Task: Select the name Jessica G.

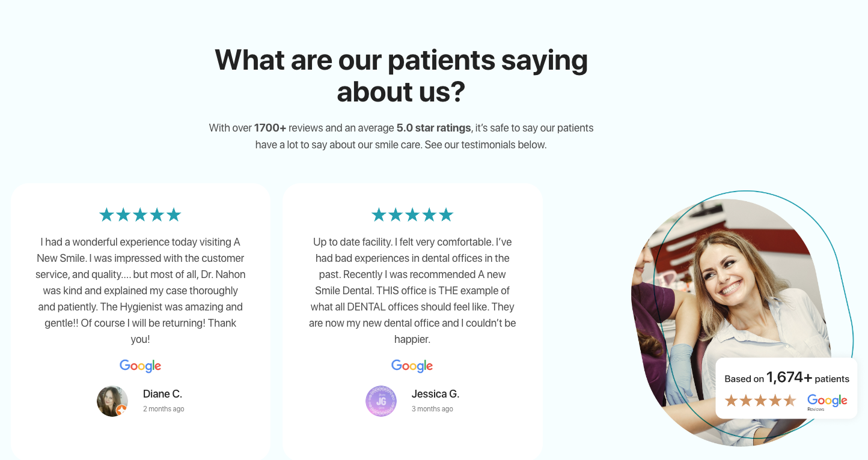Action: coord(435,394)
